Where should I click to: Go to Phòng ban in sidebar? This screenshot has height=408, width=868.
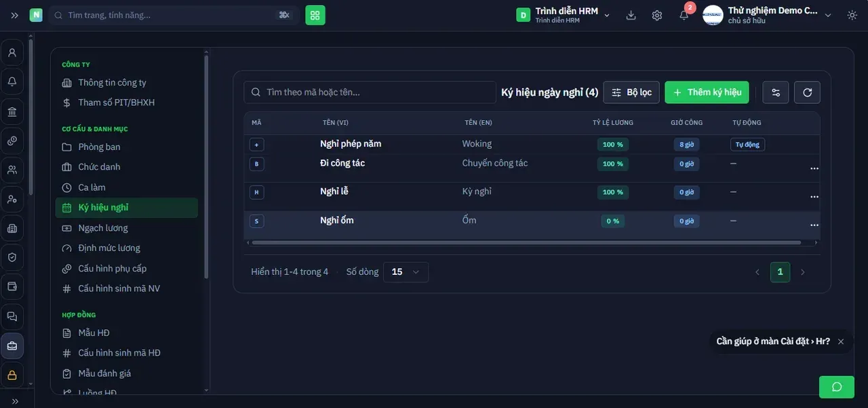click(127, 147)
